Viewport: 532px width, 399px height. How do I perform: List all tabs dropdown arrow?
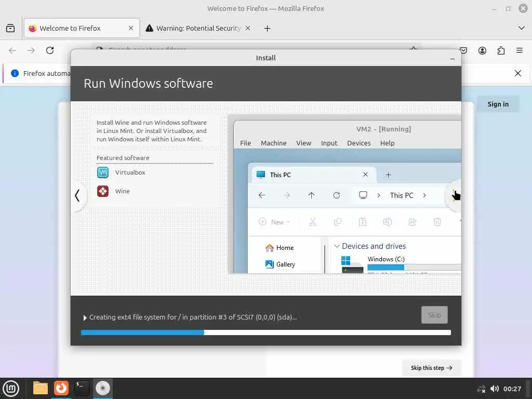click(522, 28)
